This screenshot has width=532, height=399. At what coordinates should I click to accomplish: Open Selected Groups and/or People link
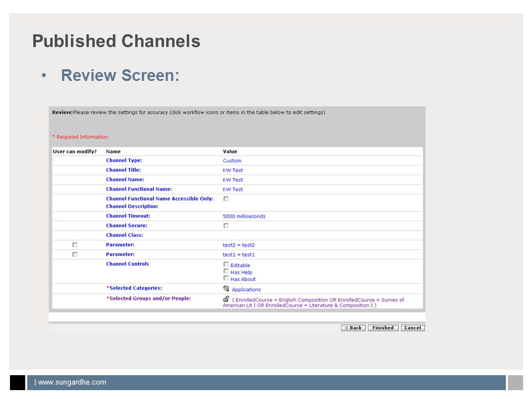click(x=150, y=299)
